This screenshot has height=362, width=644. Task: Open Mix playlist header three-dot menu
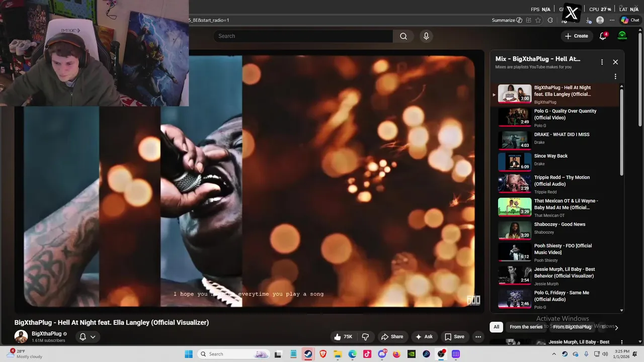click(602, 62)
